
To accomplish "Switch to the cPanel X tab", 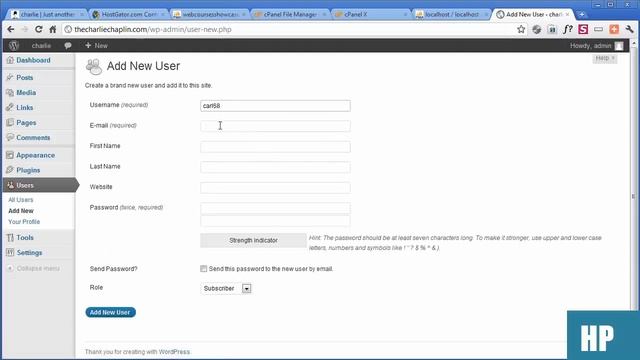I will tap(371, 14).
